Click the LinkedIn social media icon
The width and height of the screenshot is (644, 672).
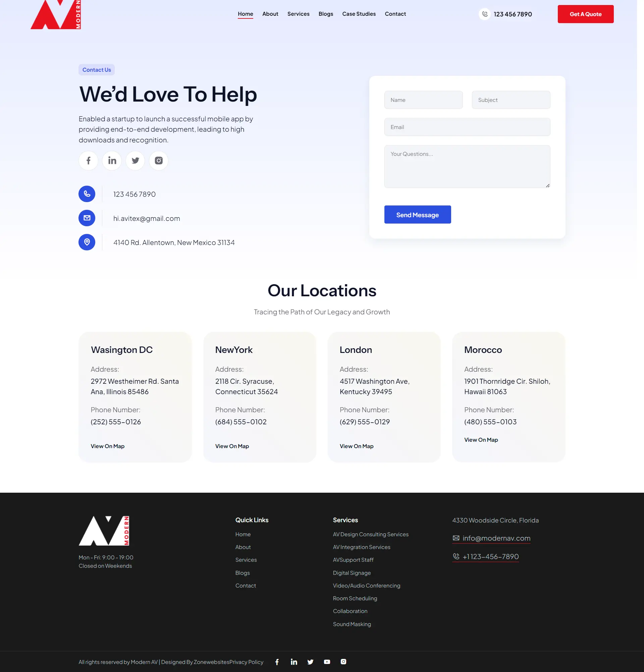[112, 160]
